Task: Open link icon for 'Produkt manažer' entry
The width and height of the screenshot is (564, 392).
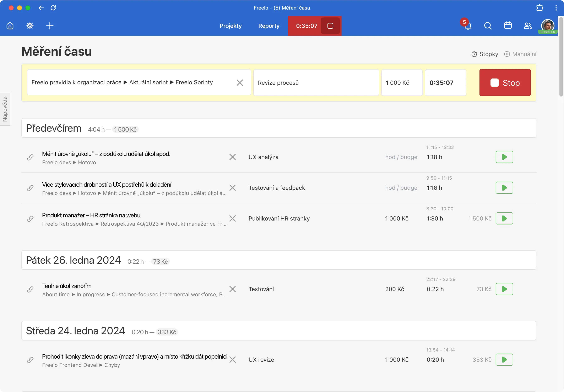Action: tap(30, 219)
